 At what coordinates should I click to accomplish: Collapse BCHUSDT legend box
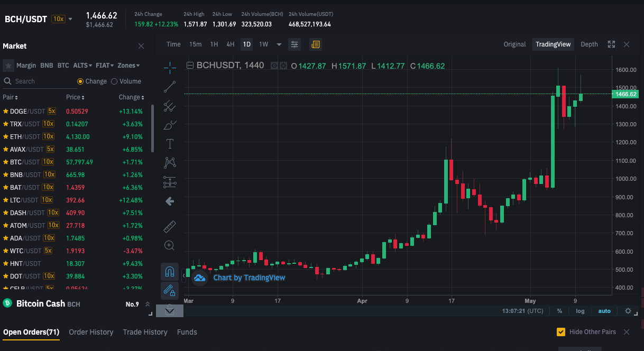point(190,66)
